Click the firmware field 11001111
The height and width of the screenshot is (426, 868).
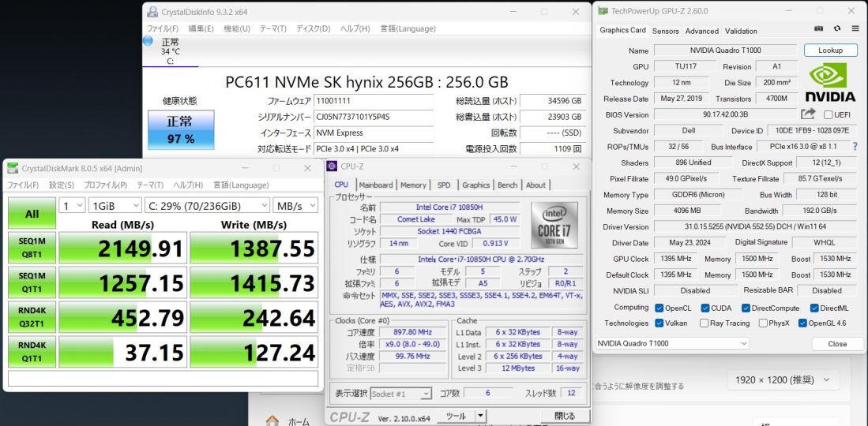[373, 101]
